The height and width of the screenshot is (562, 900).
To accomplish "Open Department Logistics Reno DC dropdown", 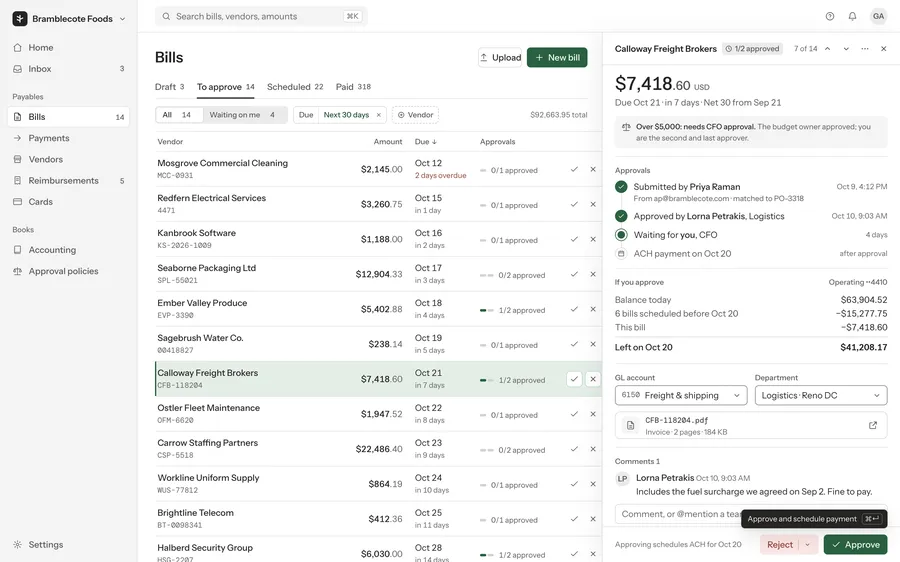I will coord(821,396).
